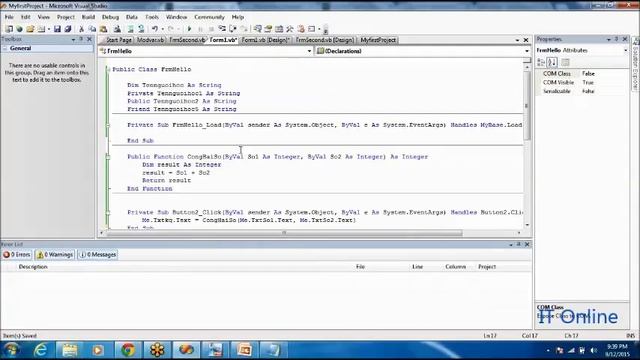The width and height of the screenshot is (640, 360).
Task: Click the Paste clipboard icon
Action: [x=104, y=29]
